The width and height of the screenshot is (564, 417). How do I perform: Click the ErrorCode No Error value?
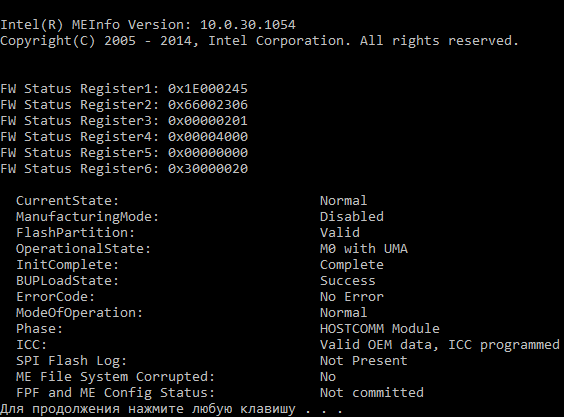coord(352,297)
